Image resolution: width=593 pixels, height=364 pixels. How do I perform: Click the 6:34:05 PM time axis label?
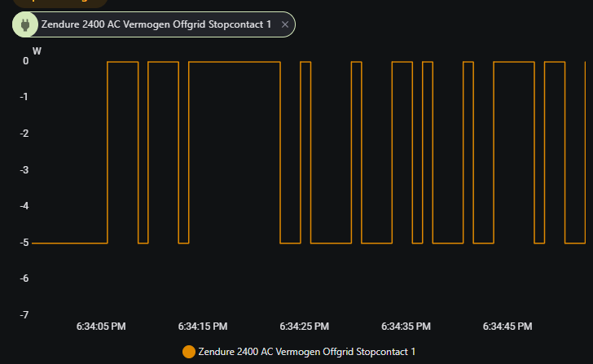click(101, 327)
